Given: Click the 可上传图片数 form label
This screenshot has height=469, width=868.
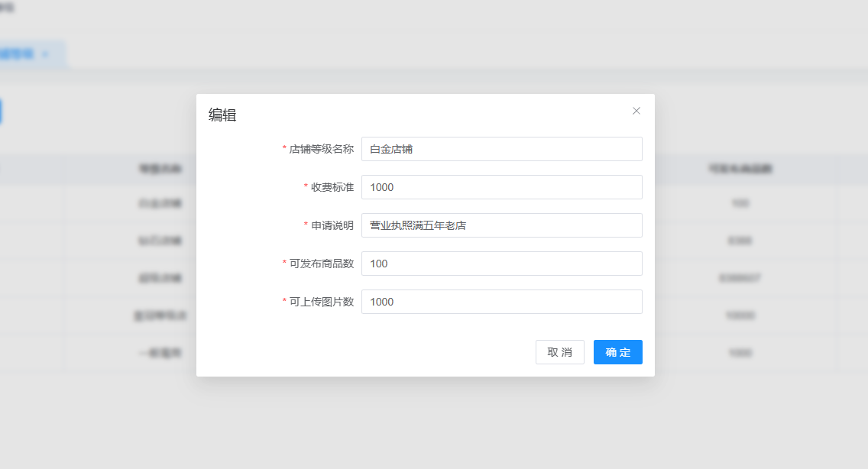Looking at the screenshot, I should click(x=321, y=302).
